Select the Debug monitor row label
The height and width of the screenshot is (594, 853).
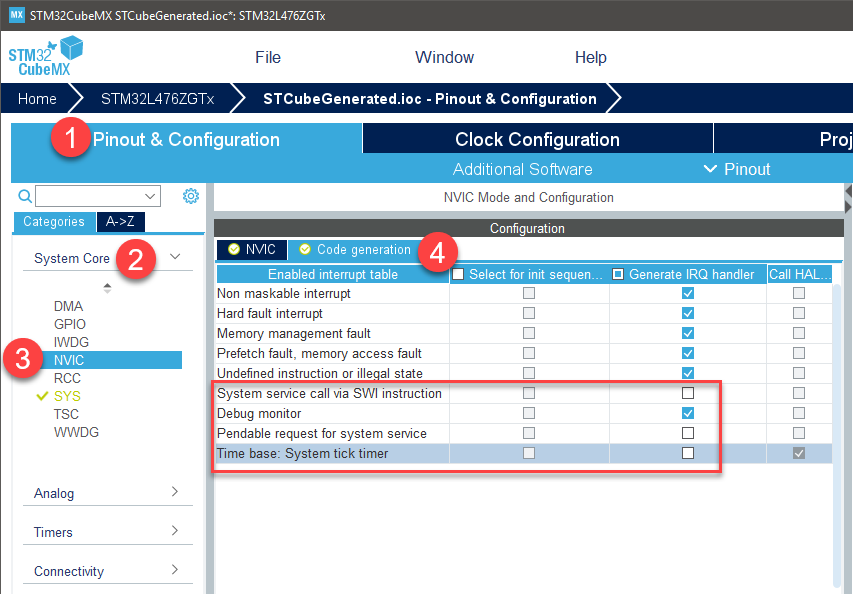click(x=259, y=413)
